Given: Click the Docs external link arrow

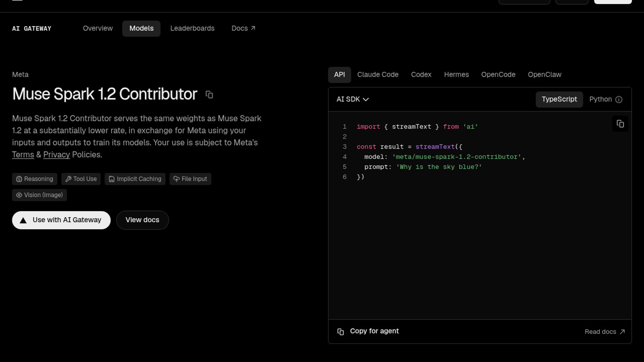Looking at the screenshot, I should [x=253, y=28].
